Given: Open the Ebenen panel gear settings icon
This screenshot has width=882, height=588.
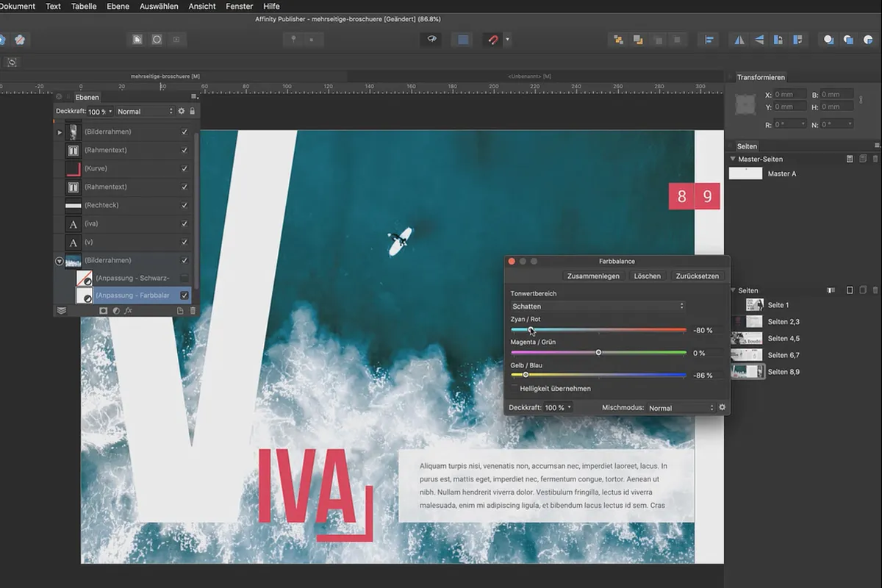Looking at the screenshot, I should pos(182,111).
